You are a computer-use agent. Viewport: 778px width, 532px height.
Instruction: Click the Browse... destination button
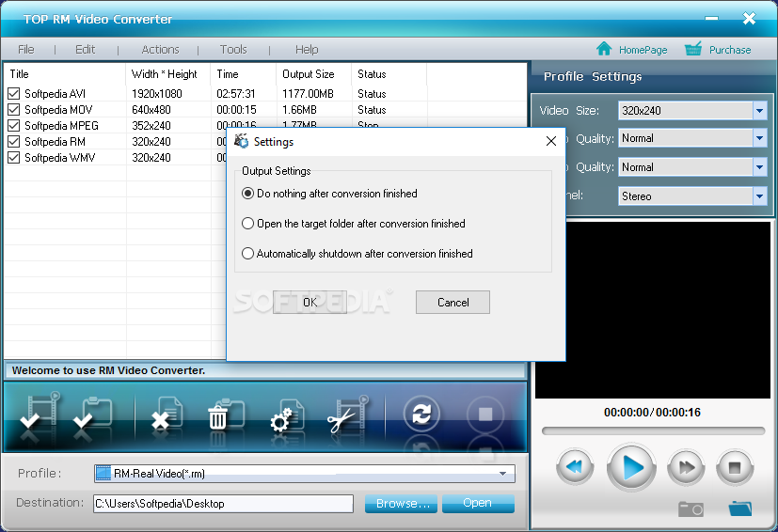(x=401, y=503)
